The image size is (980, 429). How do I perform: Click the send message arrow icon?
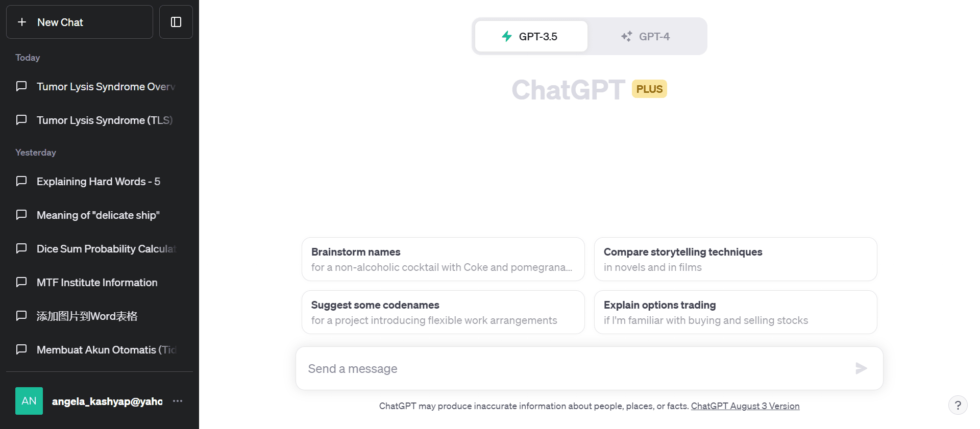click(x=861, y=368)
